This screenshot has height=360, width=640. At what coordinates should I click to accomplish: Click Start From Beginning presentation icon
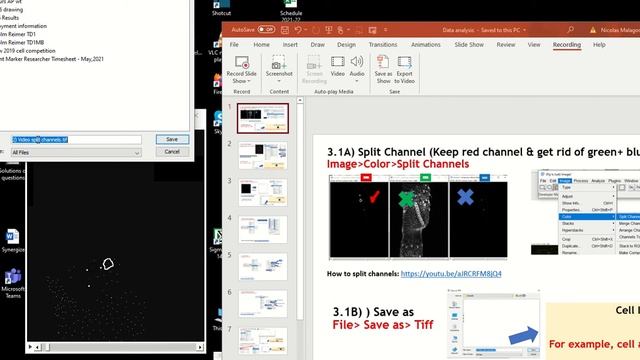pos(329,30)
